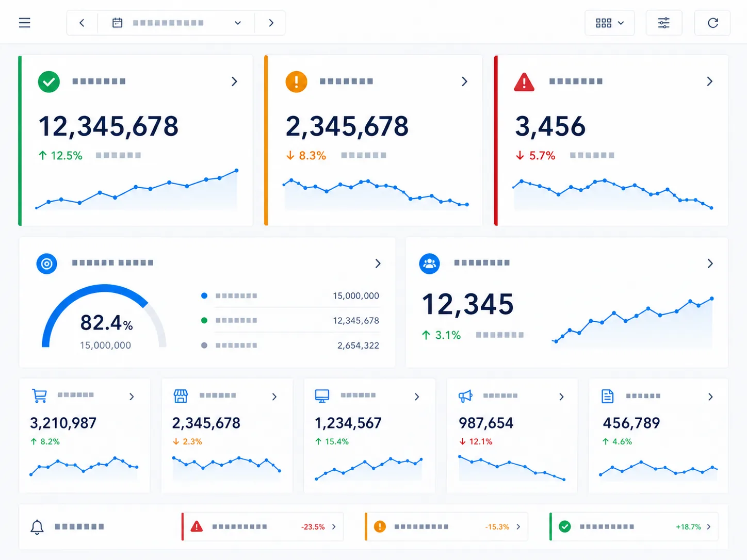This screenshot has width=747, height=560.
Task: Open filter settings sliders
Action: pos(664,23)
